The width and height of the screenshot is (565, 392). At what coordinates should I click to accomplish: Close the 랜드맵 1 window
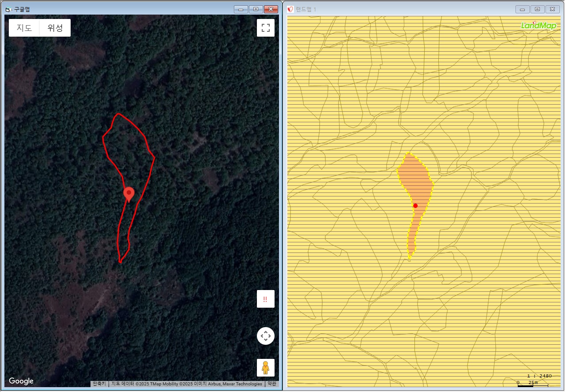[552, 9]
